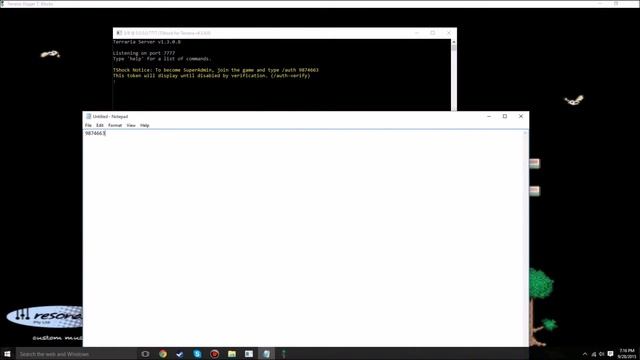This screenshot has height=360, width=640.
Task: Open Skype from the taskbar
Action: pos(197,354)
